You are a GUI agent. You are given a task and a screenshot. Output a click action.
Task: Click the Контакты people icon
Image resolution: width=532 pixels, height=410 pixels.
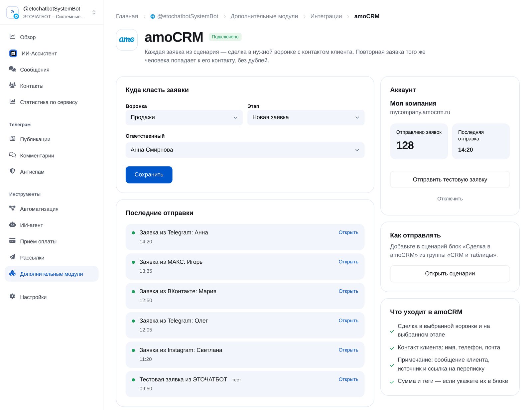point(12,85)
